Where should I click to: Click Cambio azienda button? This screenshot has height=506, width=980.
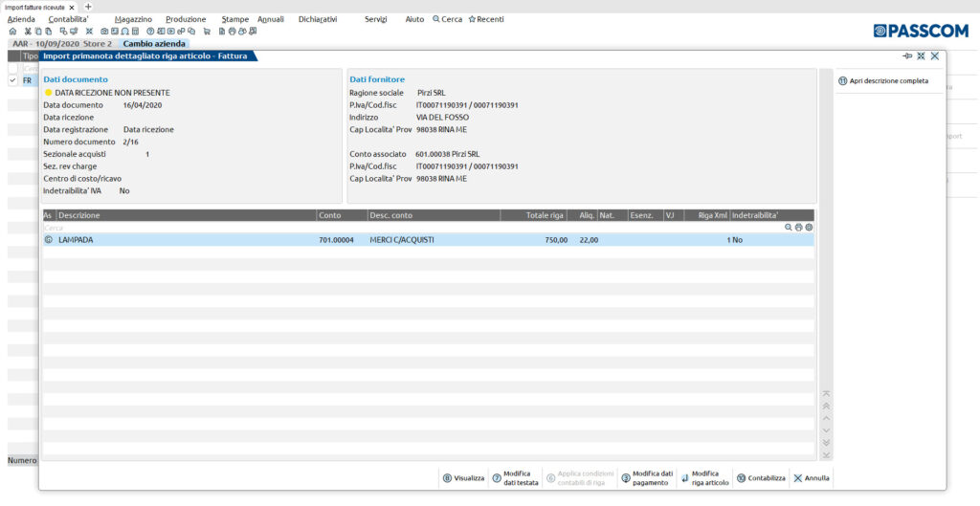(x=154, y=44)
